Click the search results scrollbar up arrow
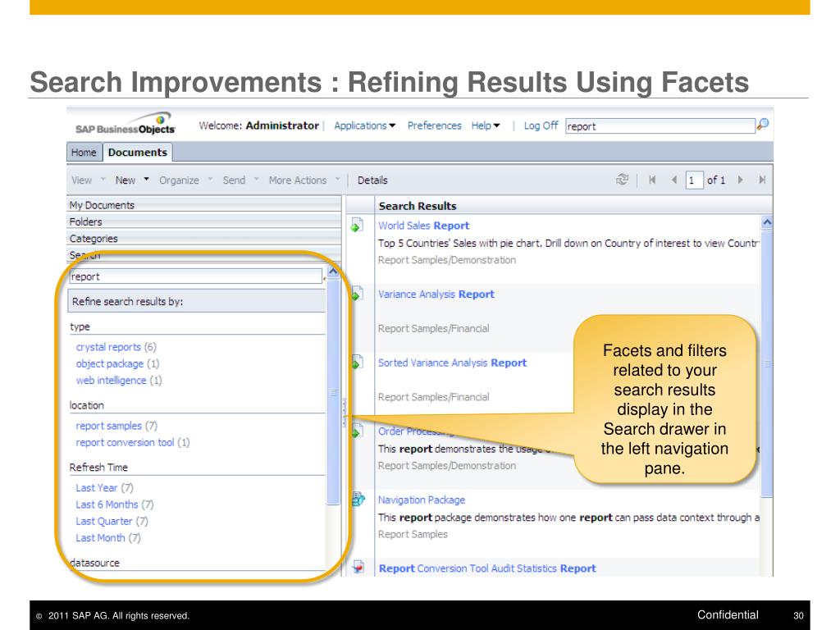This screenshot has width=840, height=630. pyautogui.click(x=767, y=221)
